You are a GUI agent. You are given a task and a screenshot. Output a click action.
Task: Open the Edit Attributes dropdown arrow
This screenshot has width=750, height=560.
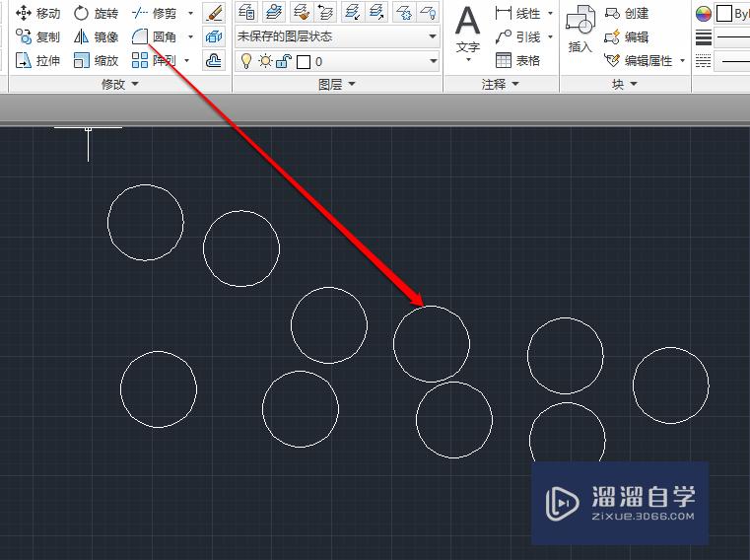[683, 60]
